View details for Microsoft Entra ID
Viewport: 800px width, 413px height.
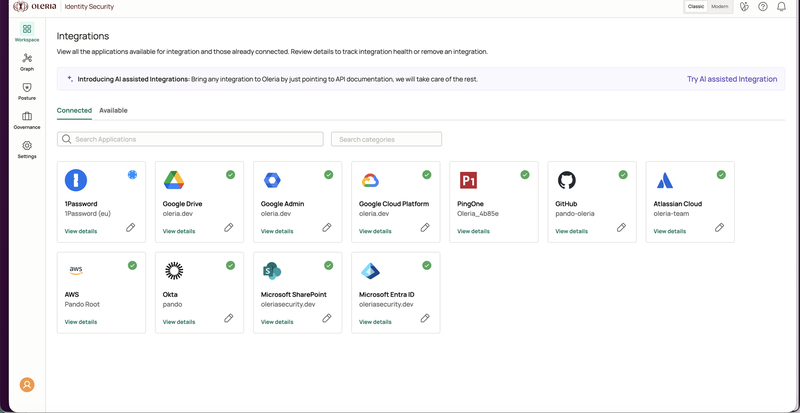[x=375, y=322]
